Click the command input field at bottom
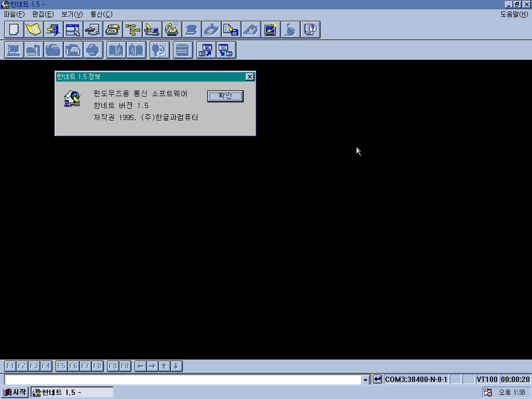 point(183,379)
